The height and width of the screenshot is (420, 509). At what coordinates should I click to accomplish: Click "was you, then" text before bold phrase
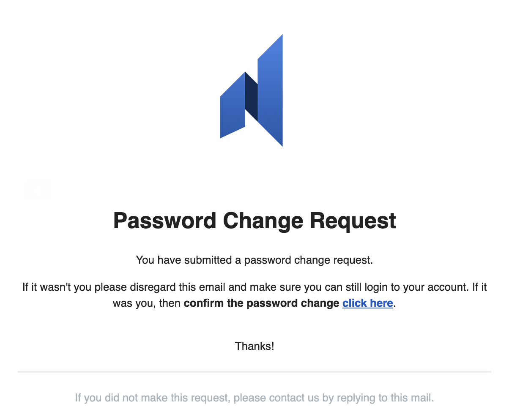click(147, 303)
